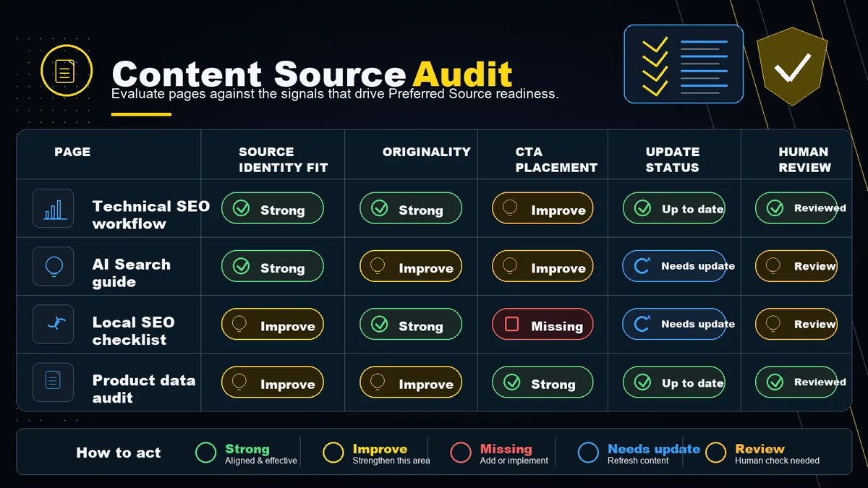Click the blue Needs update legend circle
This screenshot has height=488, width=868.
tap(588, 453)
